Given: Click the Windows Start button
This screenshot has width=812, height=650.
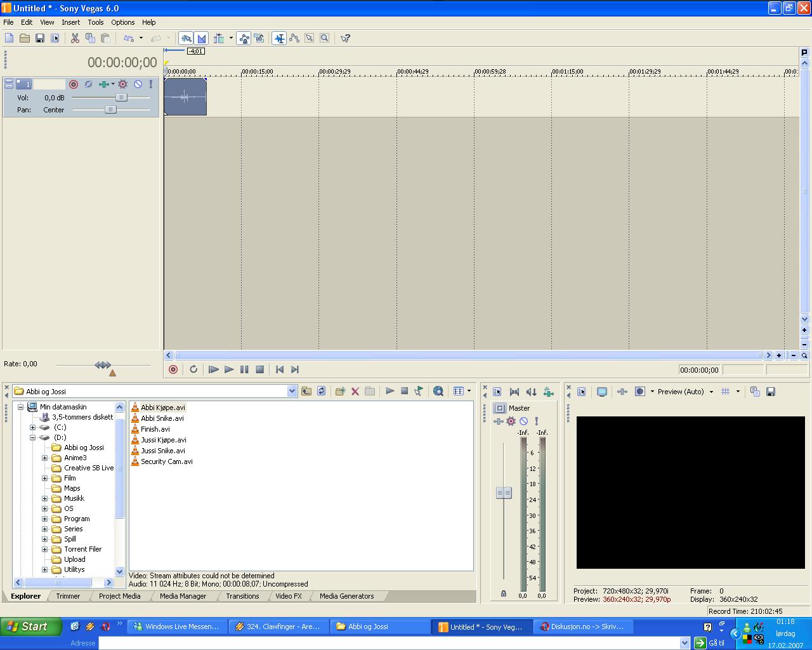Looking at the screenshot, I should point(30,627).
